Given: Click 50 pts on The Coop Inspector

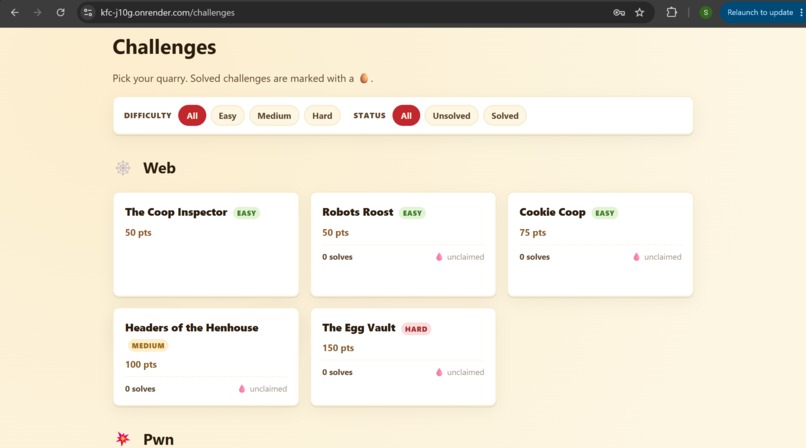Looking at the screenshot, I should (x=138, y=232).
